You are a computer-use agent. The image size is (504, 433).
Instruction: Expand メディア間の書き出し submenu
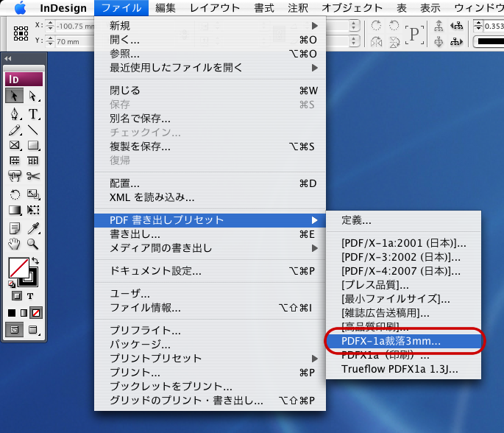point(210,248)
